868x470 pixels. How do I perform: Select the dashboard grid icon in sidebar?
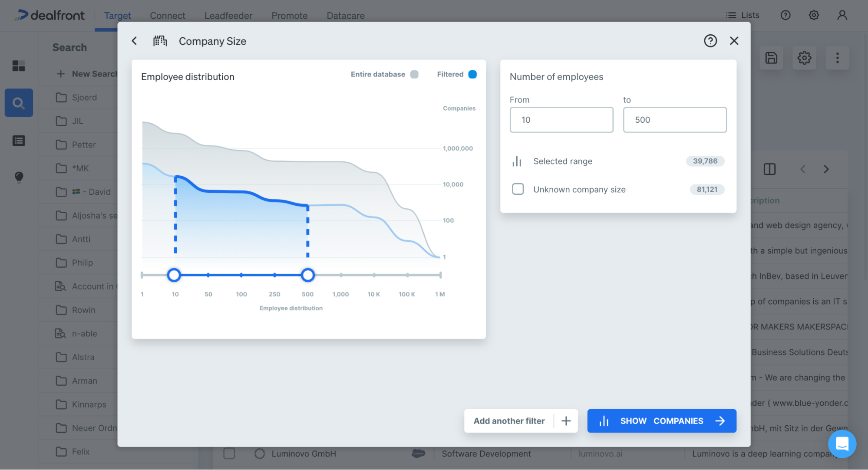[19, 66]
